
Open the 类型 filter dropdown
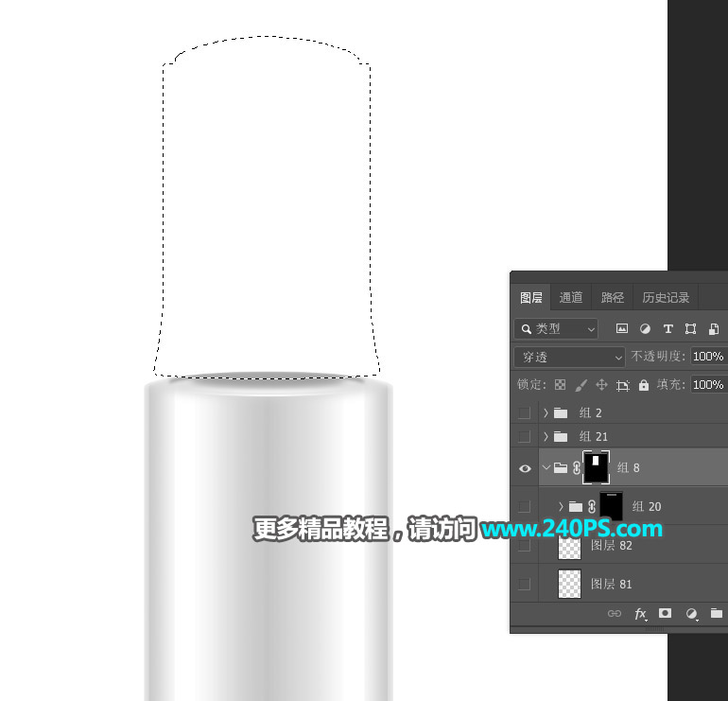(556, 329)
